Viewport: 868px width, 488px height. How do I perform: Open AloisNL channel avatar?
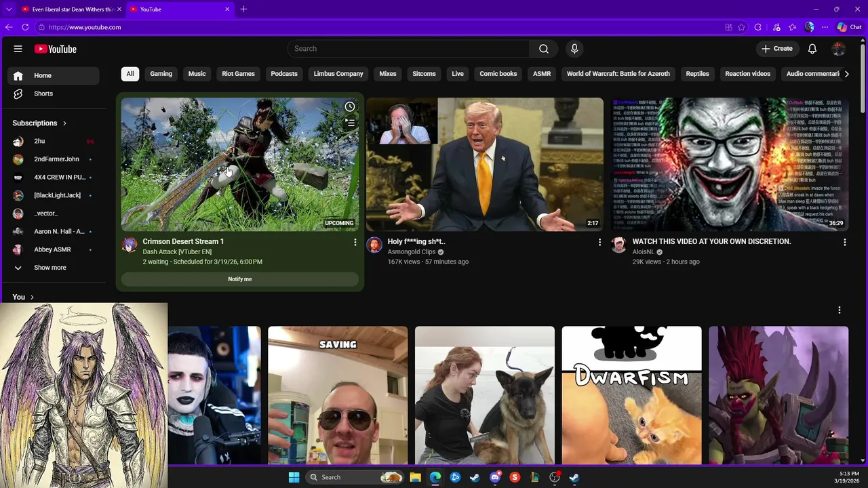pyautogui.click(x=619, y=245)
